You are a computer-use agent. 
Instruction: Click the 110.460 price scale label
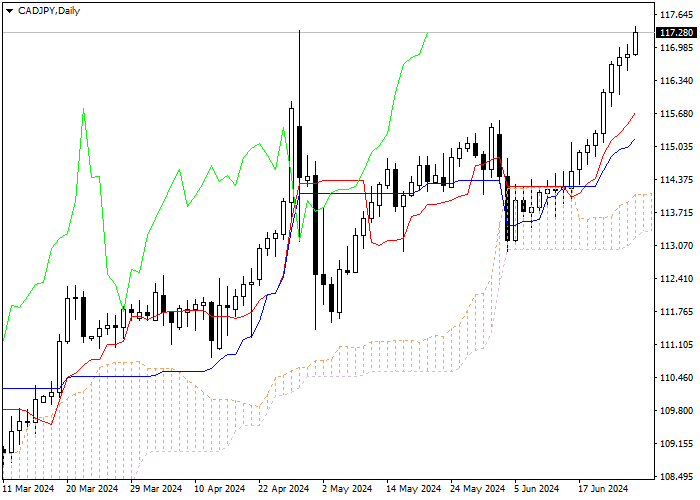[x=676, y=378]
